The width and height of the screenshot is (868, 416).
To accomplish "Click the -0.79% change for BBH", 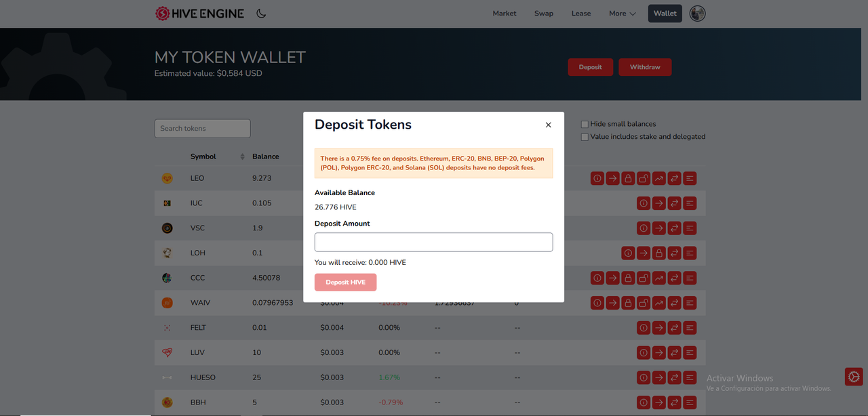I will (391, 402).
